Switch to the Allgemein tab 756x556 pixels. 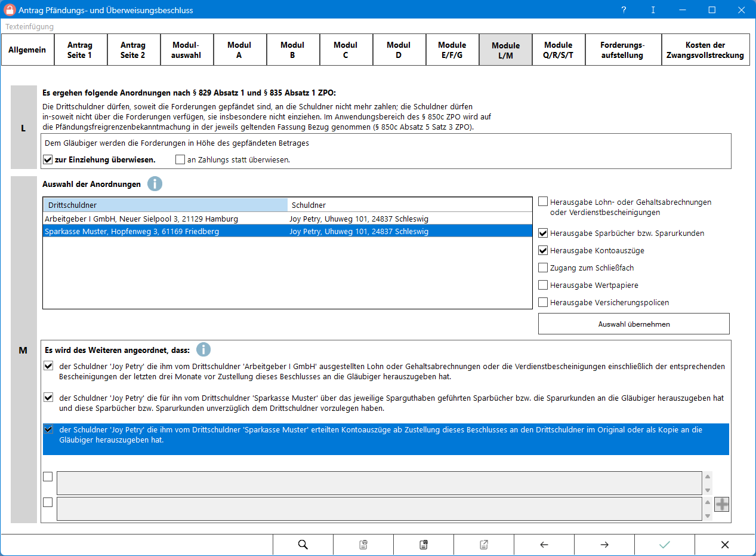[27, 50]
